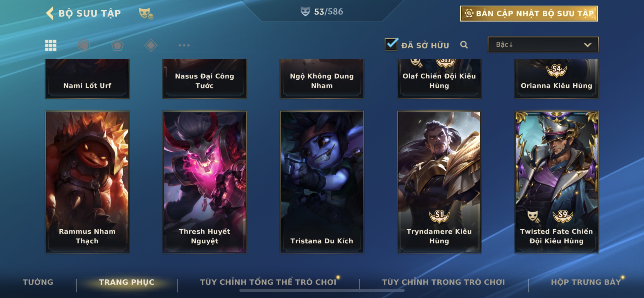
Task: Open the Tướng tab
Action: 38,282
